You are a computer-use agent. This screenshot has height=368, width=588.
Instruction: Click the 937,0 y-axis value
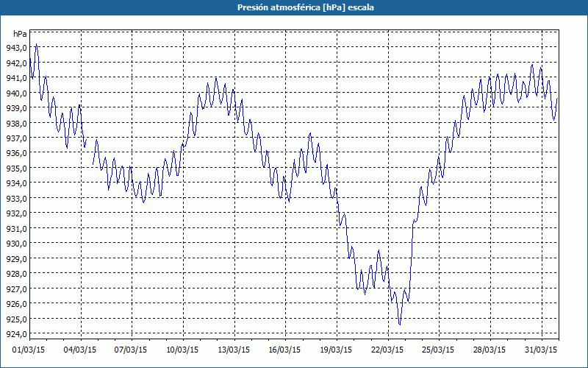pyautogui.click(x=16, y=138)
